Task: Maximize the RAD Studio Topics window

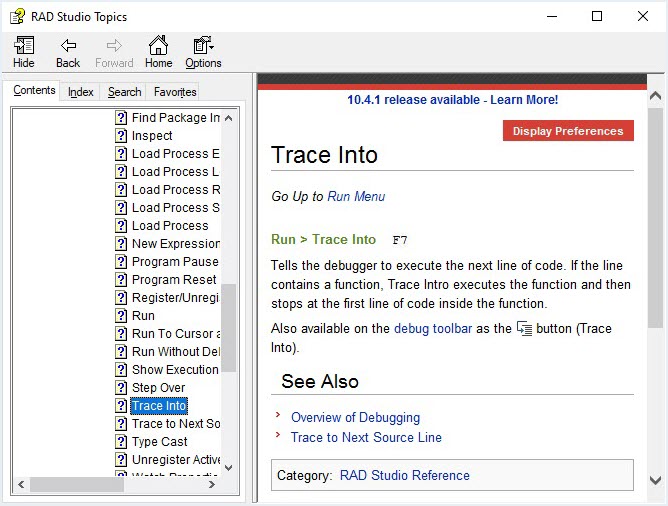Action: (597, 16)
